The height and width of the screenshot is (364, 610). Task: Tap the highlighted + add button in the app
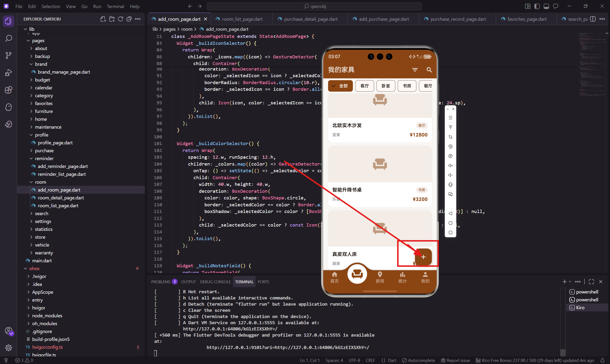click(424, 257)
